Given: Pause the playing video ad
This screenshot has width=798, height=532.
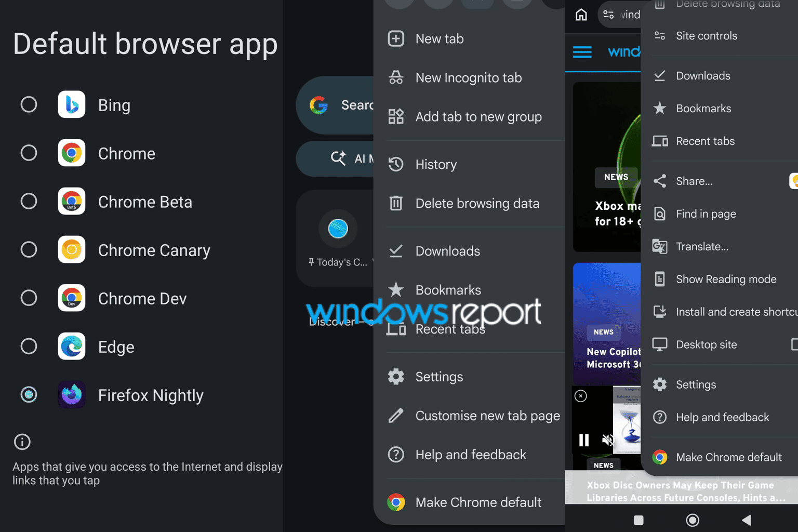Looking at the screenshot, I should (584, 441).
